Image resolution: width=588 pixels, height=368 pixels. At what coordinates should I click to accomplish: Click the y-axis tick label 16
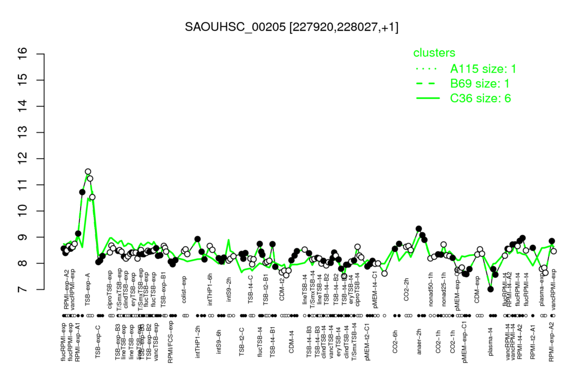(23, 54)
